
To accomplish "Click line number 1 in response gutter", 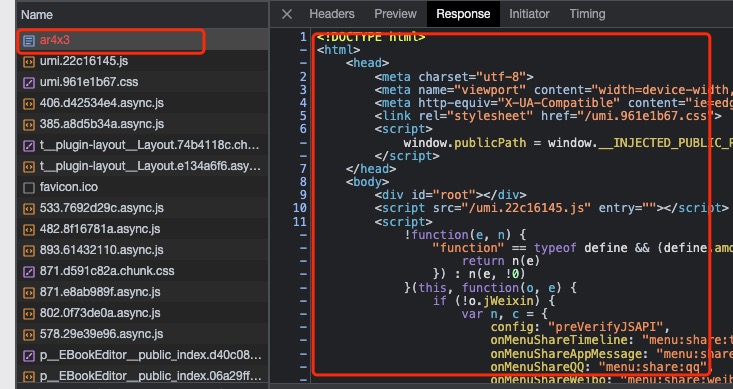I will pos(303,36).
